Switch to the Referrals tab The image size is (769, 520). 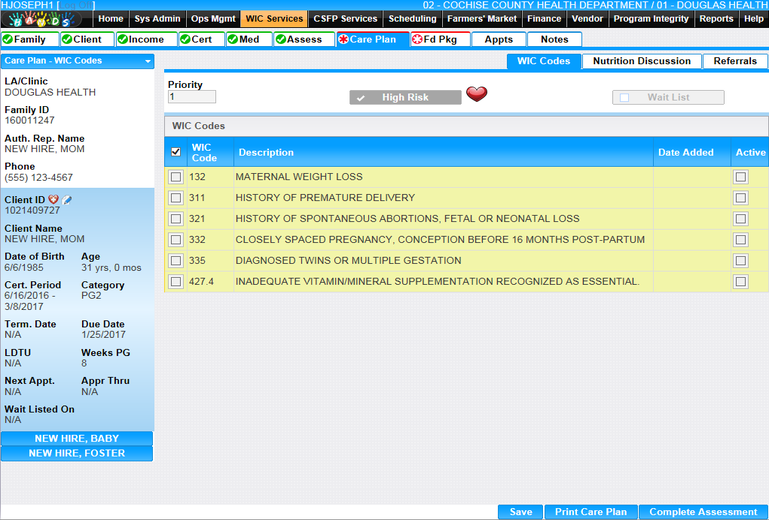click(x=734, y=61)
